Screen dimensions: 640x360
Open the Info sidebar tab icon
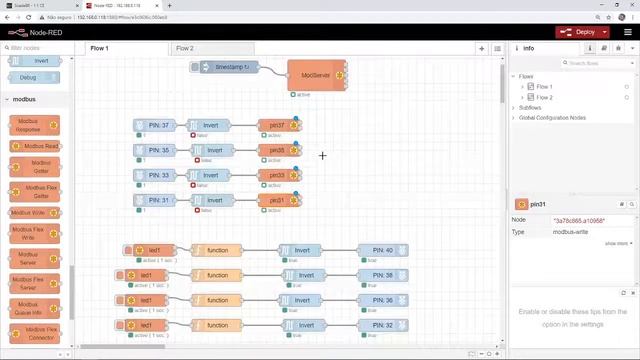coord(590,48)
